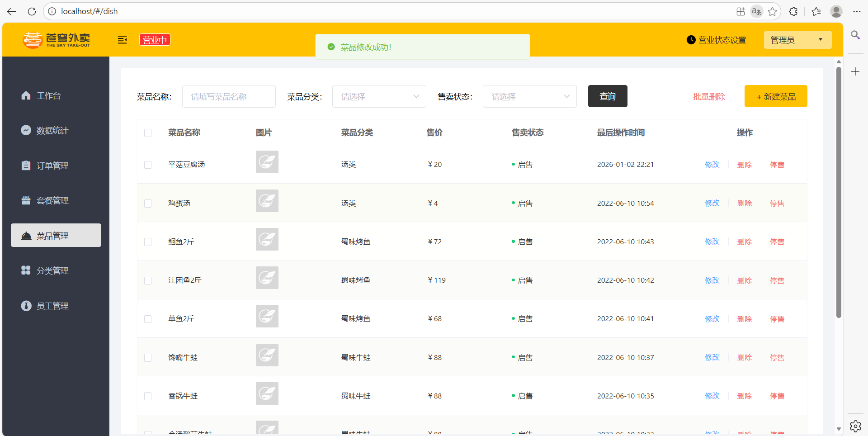The width and height of the screenshot is (868, 436).
Task: View site information icon in address bar
Action: coord(52,11)
